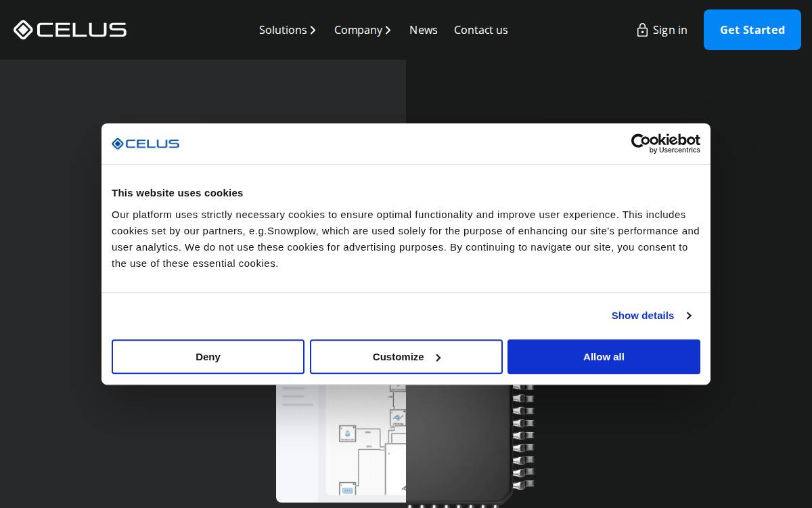Allow all cookies

point(604,357)
